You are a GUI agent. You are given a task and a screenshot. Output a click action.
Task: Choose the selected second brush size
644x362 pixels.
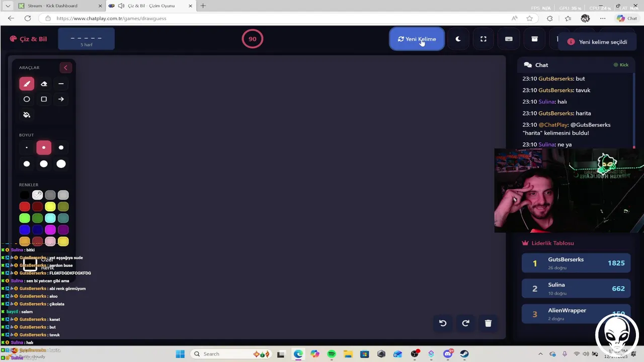pos(44,147)
